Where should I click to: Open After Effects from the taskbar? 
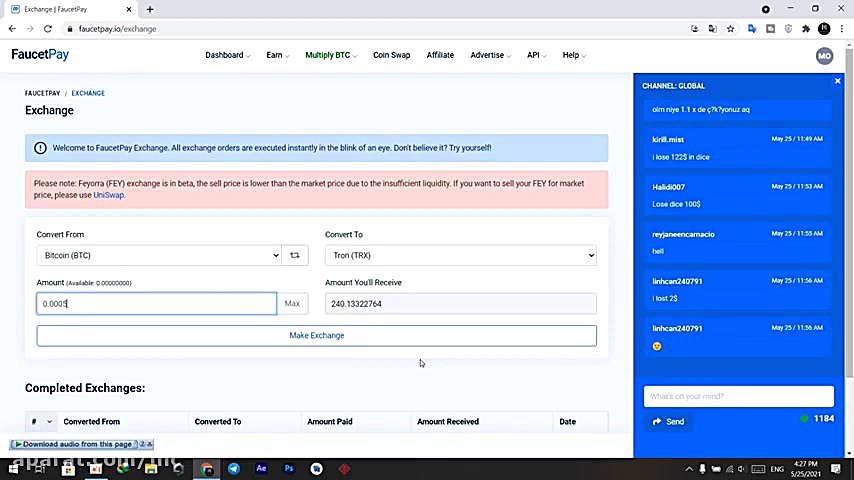(261, 469)
